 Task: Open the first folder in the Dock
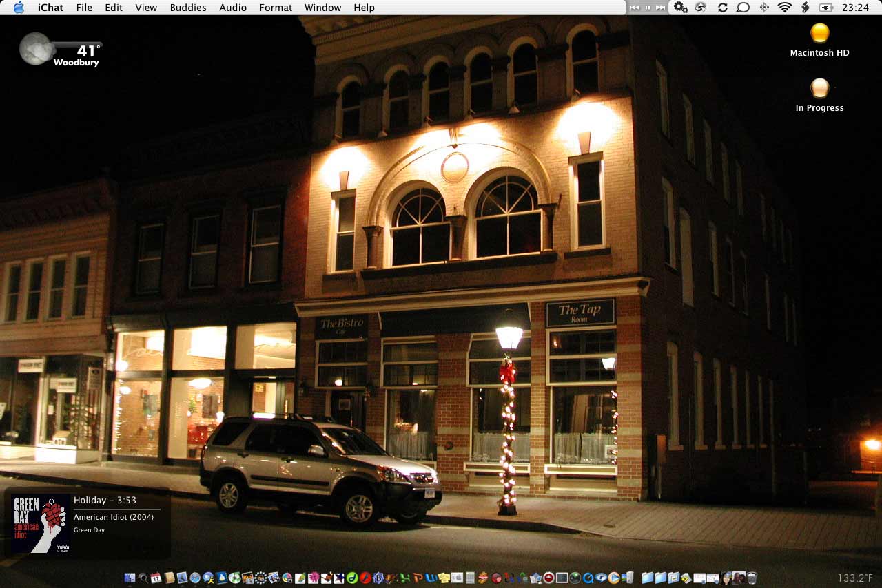tap(647, 578)
